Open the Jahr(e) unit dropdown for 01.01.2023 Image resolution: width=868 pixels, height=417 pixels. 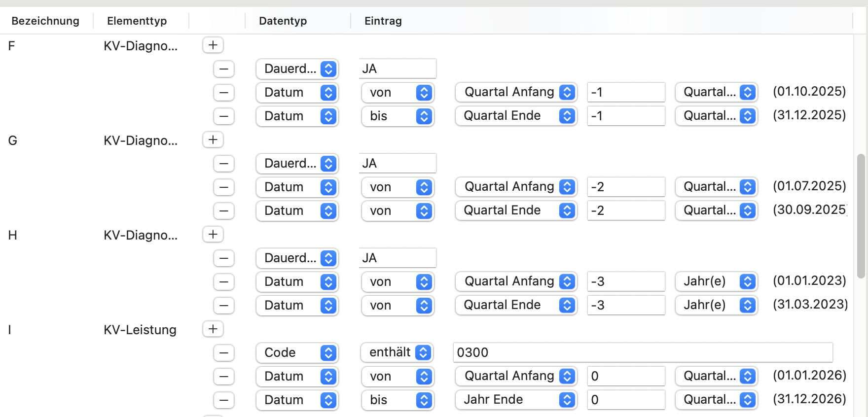[x=716, y=281]
